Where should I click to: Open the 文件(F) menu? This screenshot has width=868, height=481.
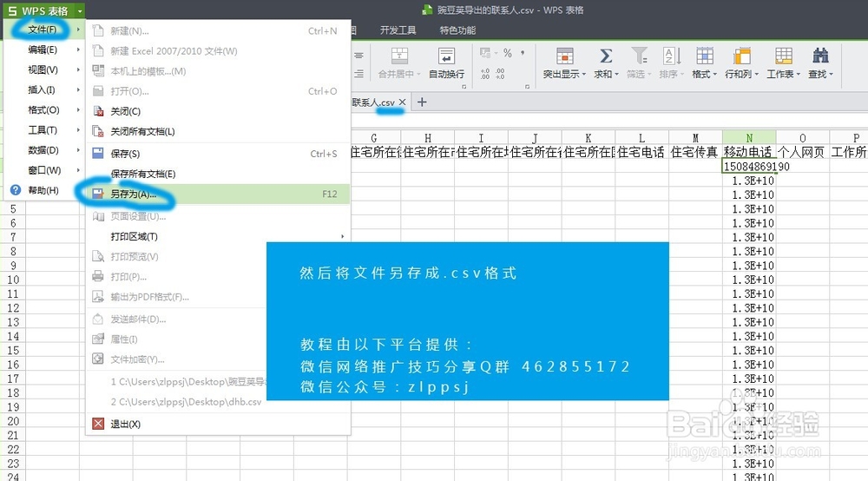click(43, 30)
